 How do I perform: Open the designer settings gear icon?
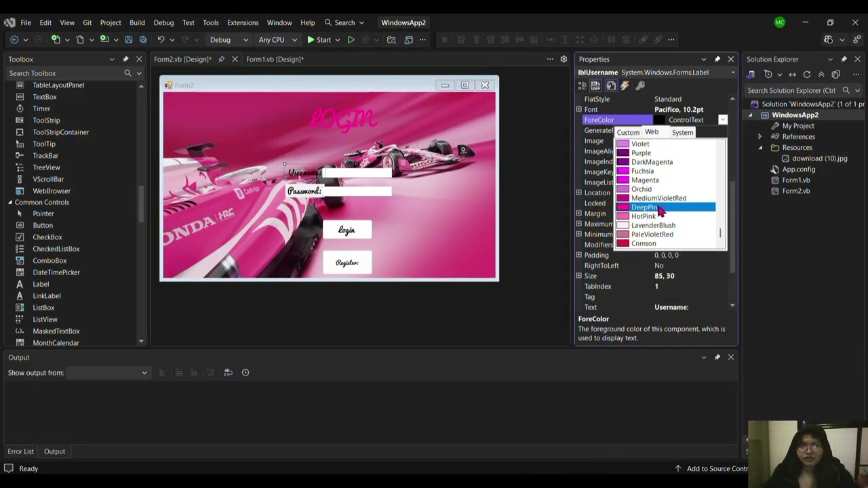click(564, 59)
